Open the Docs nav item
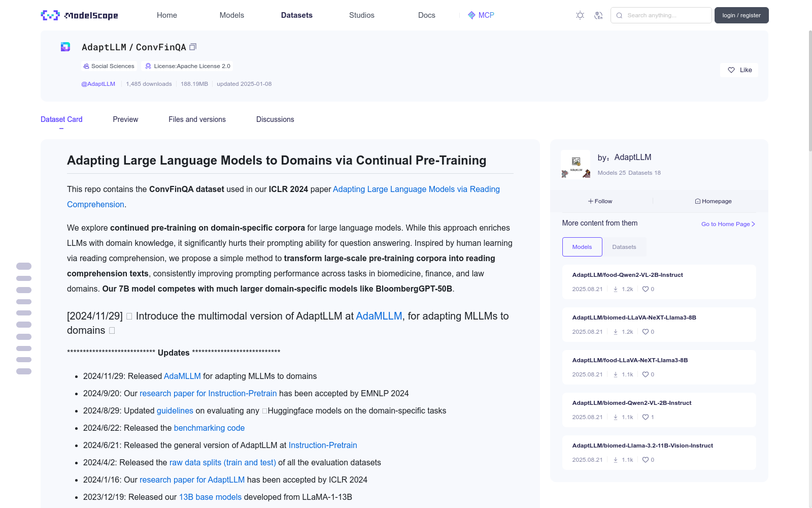This screenshot has width=812, height=508. [x=427, y=15]
